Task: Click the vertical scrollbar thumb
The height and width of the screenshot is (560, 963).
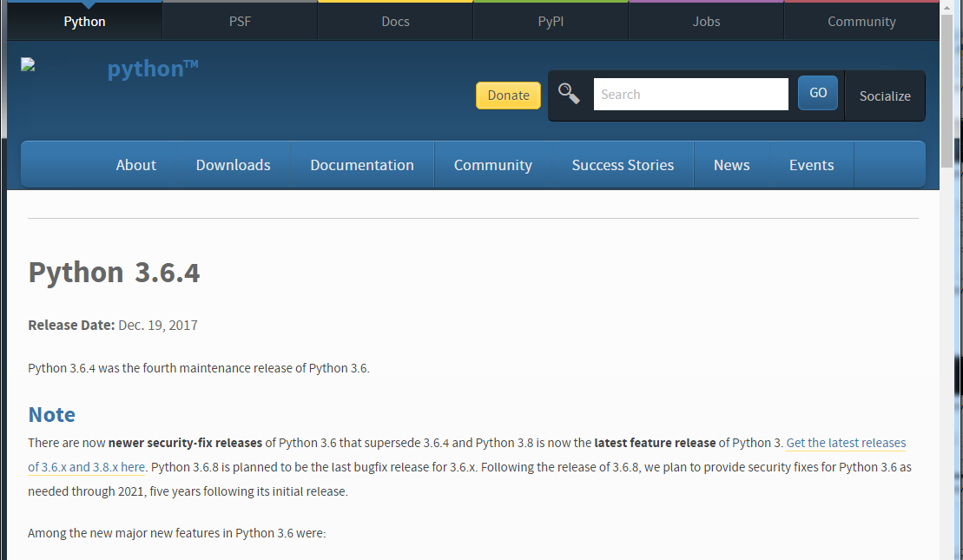Action: pyautogui.click(x=947, y=89)
